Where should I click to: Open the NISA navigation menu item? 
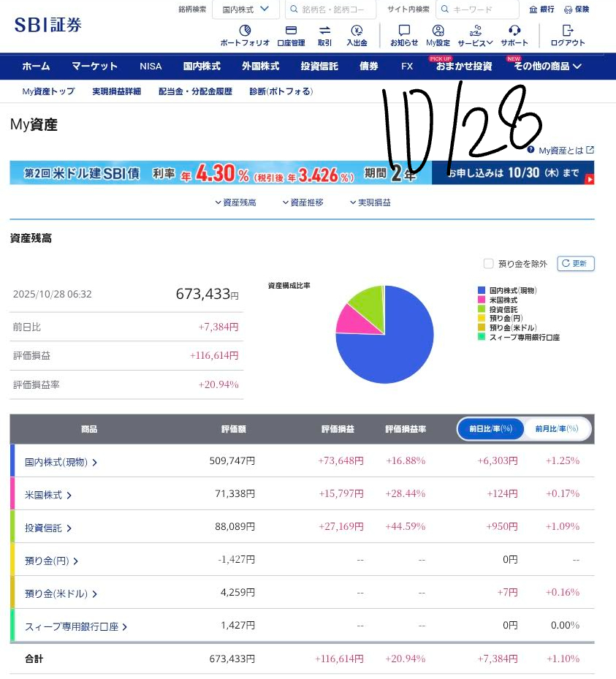[x=151, y=66]
